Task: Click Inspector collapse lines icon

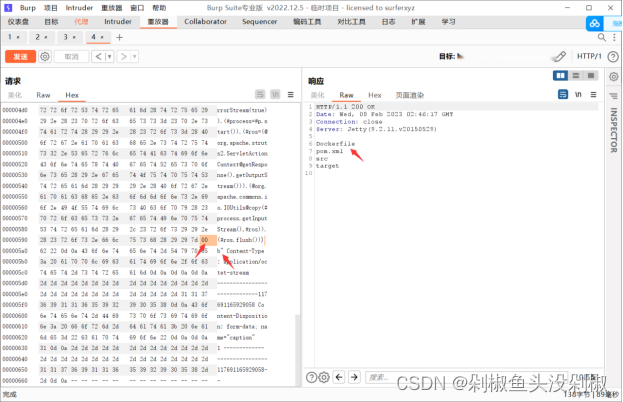Action: (x=614, y=96)
